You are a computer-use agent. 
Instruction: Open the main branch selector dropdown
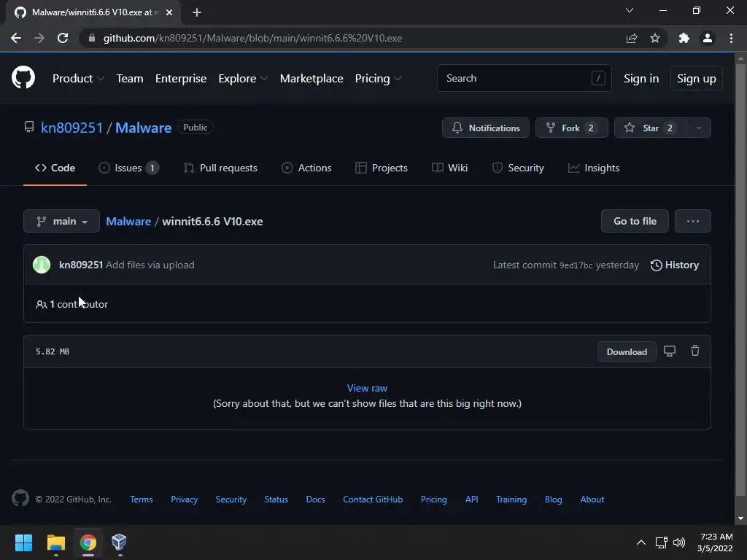(61, 221)
